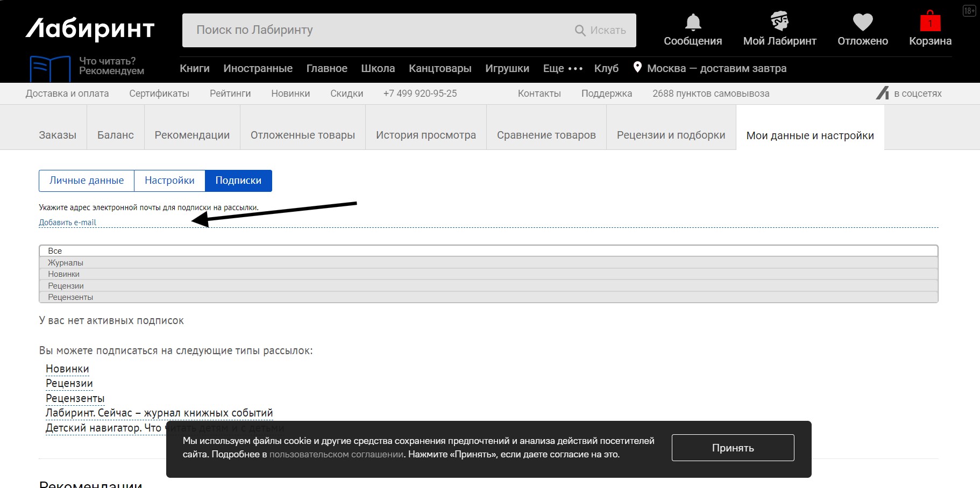Open Доставка и оплата link
Image resolution: width=980 pixels, height=488 pixels.
click(x=67, y=94)
